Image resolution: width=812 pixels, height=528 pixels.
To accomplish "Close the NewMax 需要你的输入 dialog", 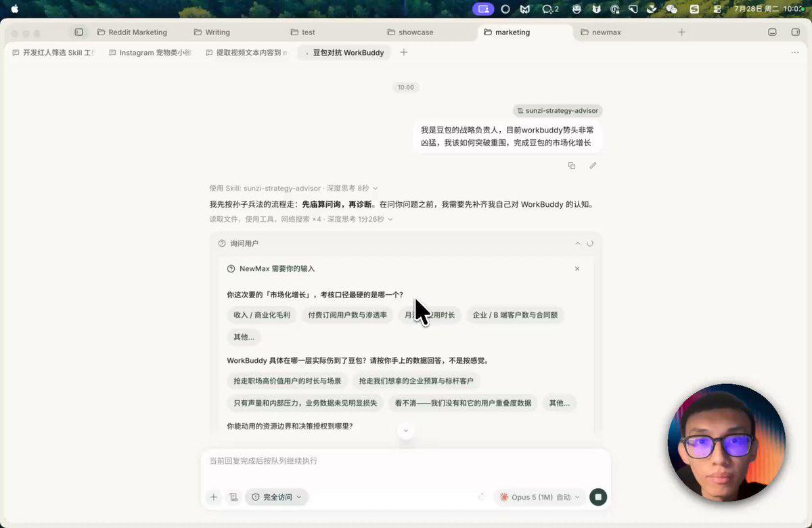I will click(x=577, y=268).
